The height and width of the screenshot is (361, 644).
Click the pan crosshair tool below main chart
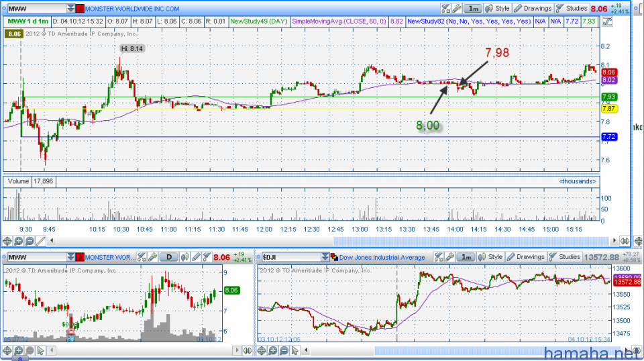7,241
